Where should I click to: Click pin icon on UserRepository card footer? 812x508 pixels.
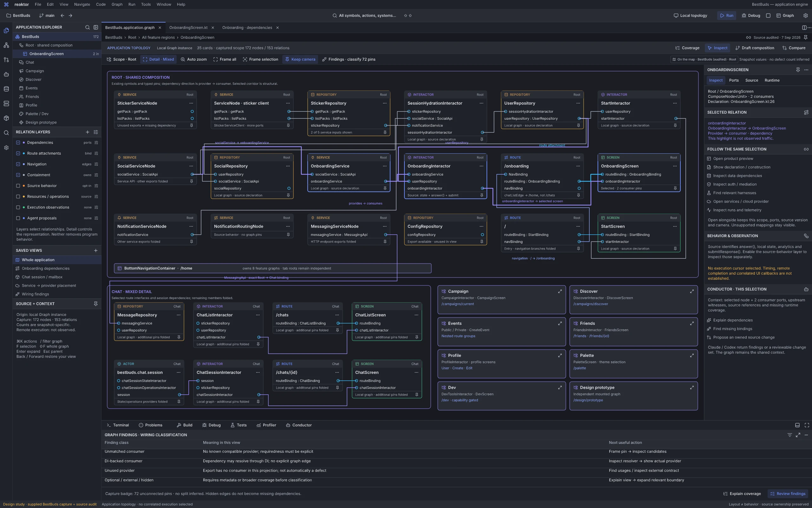[x=579, y=125]
